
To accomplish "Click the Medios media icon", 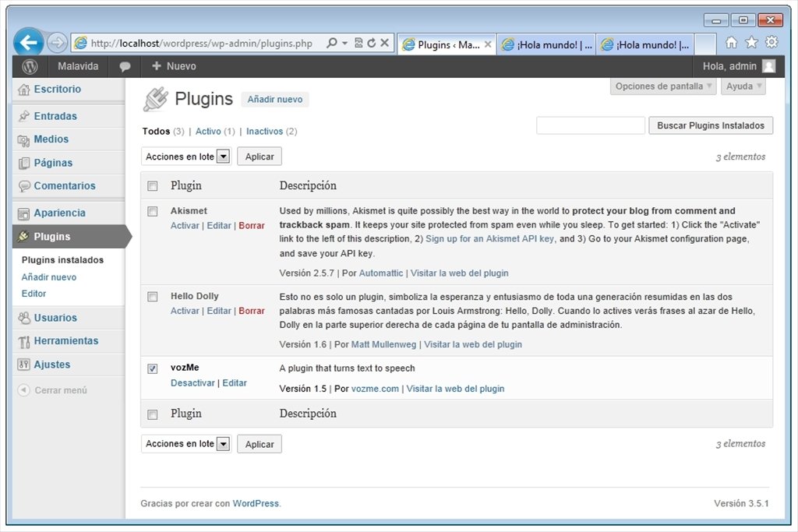I will 23,140.
